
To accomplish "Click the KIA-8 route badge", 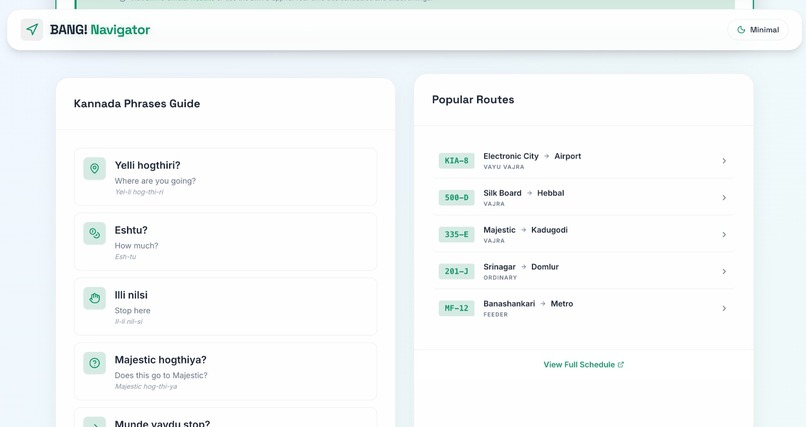I will [456, 161].
